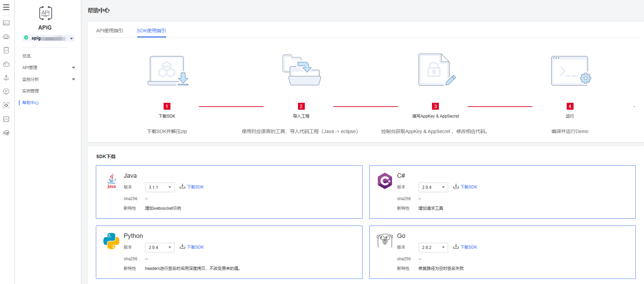Image resolution: width=644 pixels, height=284 pixels.
Task: Click the second cloud icon in left rail
Action: coord(6,36)
